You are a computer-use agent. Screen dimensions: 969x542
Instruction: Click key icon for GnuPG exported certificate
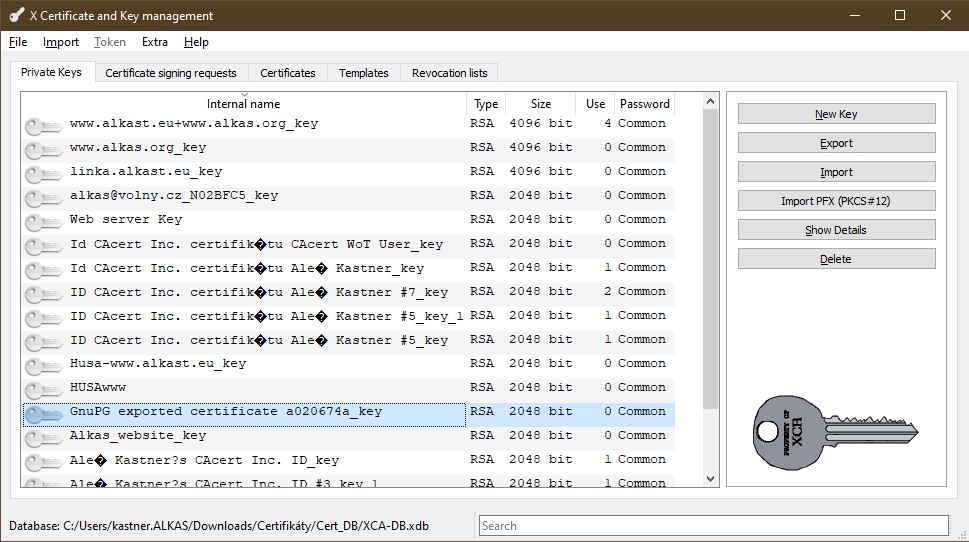[44, 413]
